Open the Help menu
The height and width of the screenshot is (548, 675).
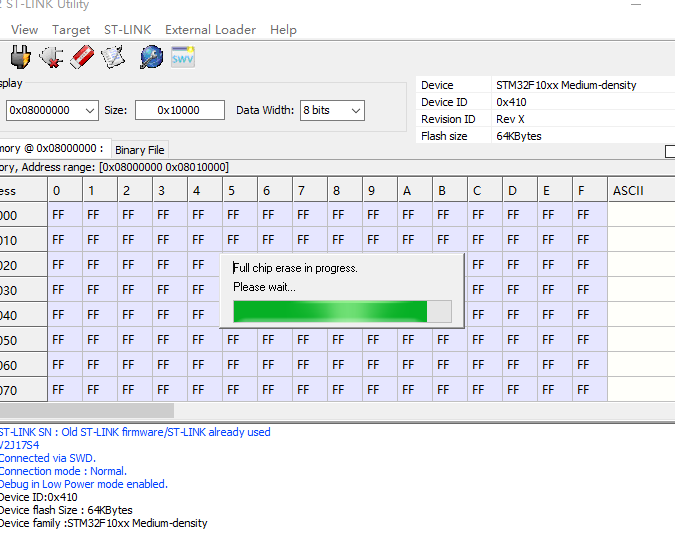283,30
